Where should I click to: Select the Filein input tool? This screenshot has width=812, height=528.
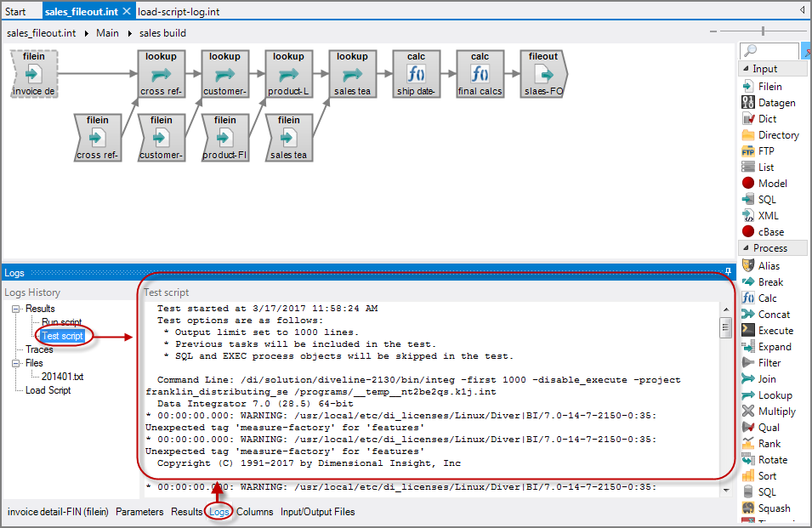(x=767, y=85)
